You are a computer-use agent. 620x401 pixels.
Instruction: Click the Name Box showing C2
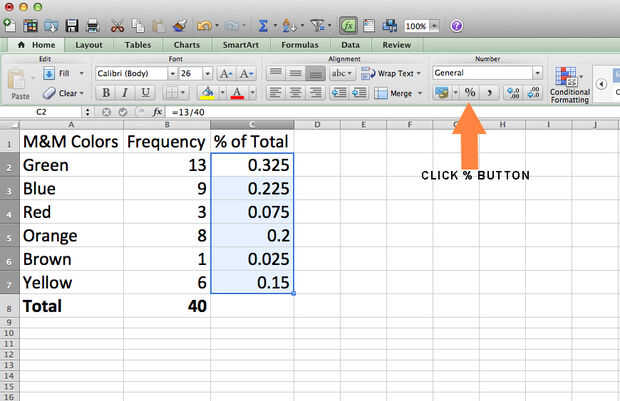coord(41,112)
